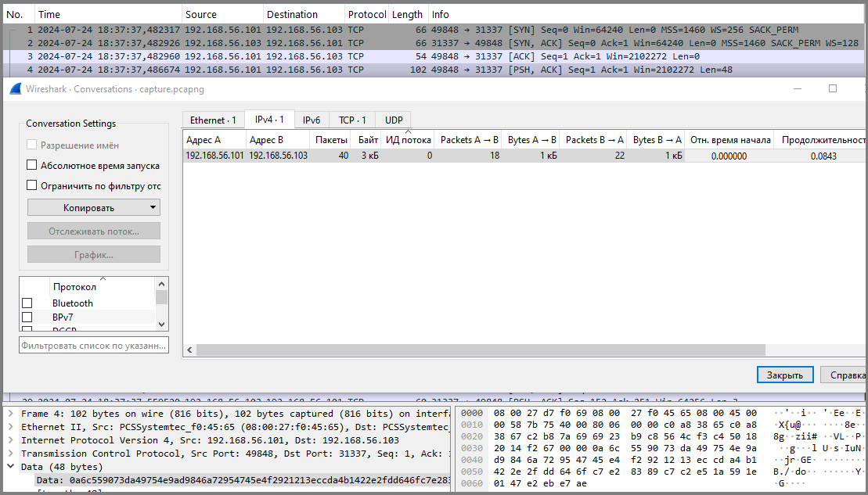This screenshot has width=868, height=495.
Task: Sort by Адрес A column header
Action: click(x=214, y=140)
